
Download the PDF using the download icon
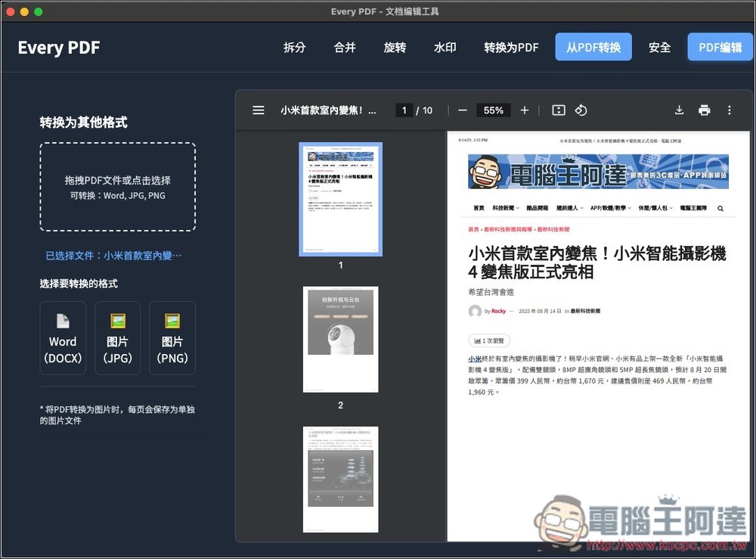(679, 110)
